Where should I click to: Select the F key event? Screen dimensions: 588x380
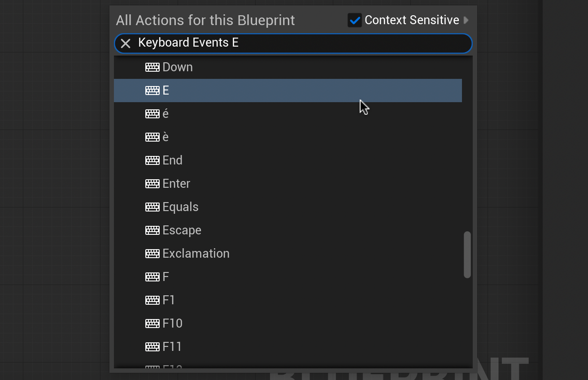tap(166, 277)
